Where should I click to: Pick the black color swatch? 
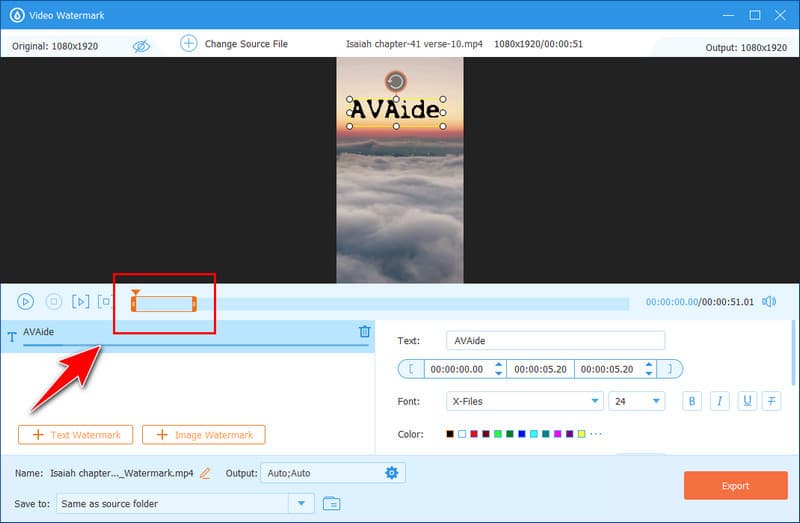pos(449,434)
